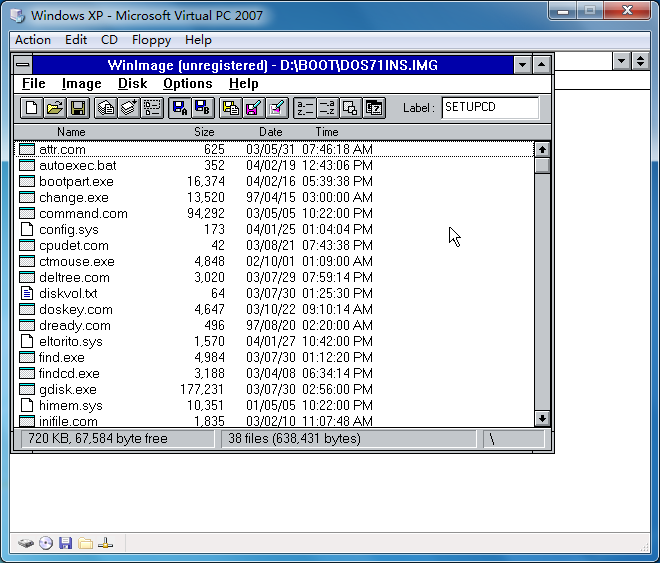Sort files by the Name column header
Viewport: 660px width, 563px height.
click(x=71, y=132)
